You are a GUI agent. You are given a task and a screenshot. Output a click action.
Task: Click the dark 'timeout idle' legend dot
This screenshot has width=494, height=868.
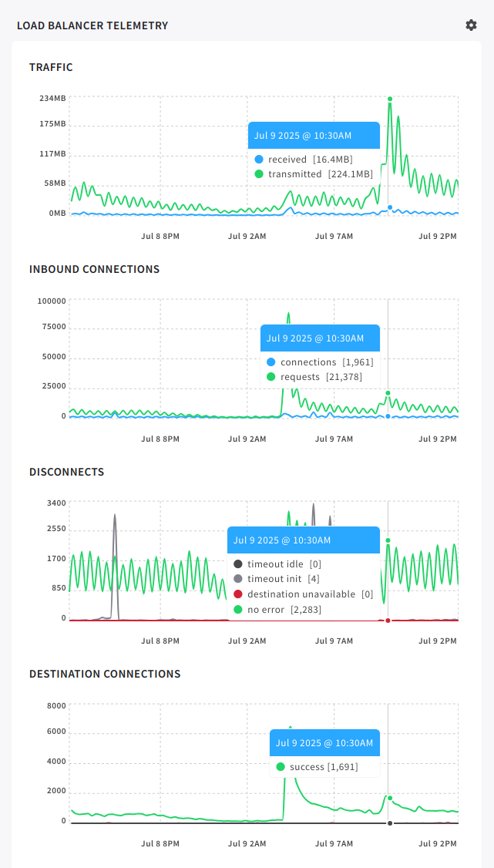(238, 564)
